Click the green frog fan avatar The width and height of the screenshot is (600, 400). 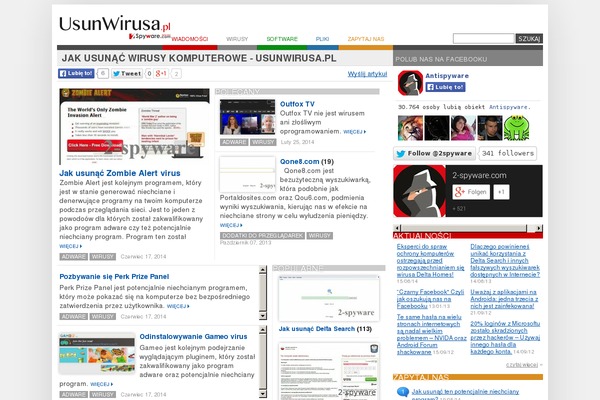[x=516, y=128]
